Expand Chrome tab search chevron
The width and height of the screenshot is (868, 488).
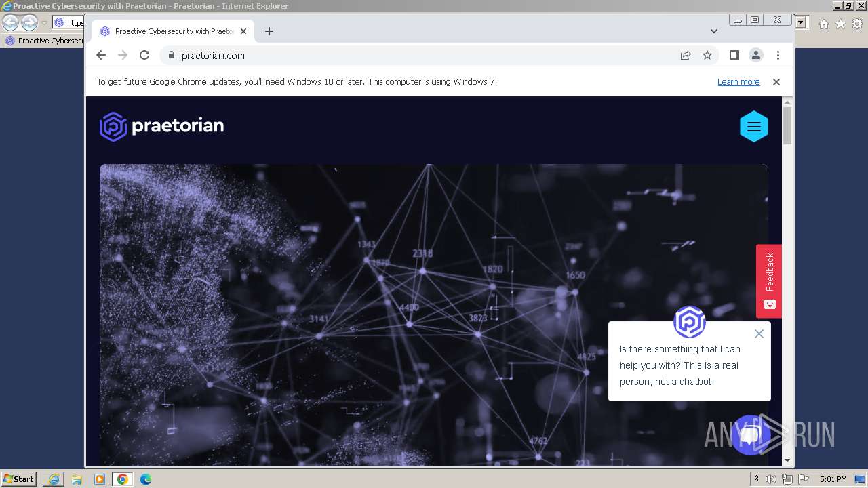pos(714,31)
